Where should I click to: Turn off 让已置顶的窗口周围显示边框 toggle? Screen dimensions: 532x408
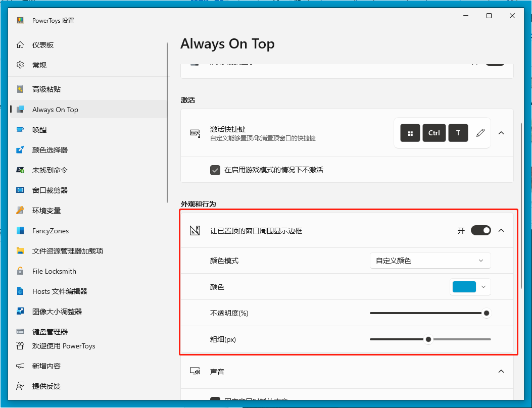480,230
